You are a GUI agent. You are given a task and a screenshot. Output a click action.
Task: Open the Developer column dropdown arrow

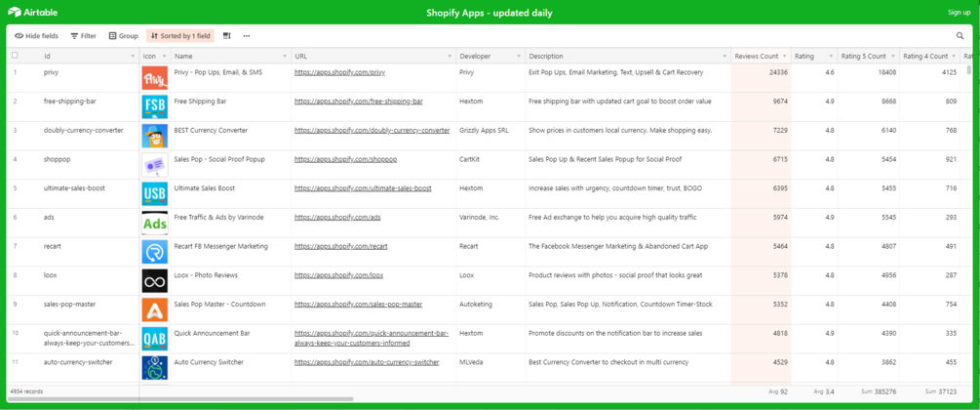click(x=519, y=57)
